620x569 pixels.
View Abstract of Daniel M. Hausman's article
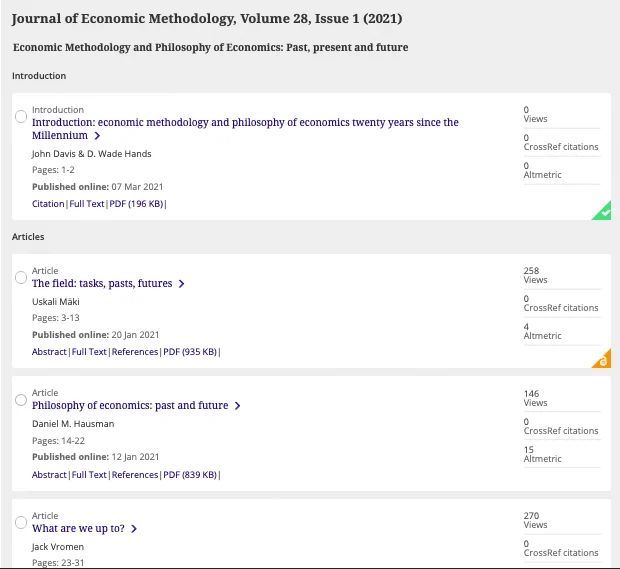point(49,474)
